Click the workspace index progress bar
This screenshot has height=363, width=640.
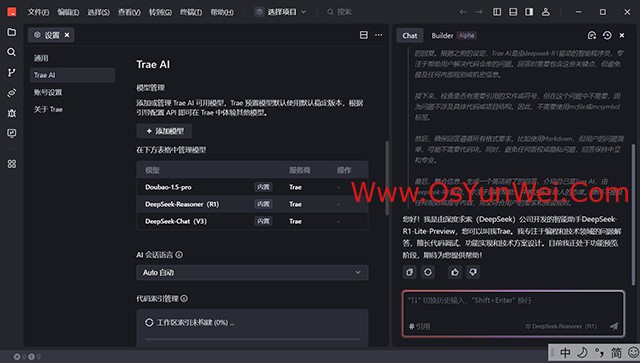click(252, 339)
